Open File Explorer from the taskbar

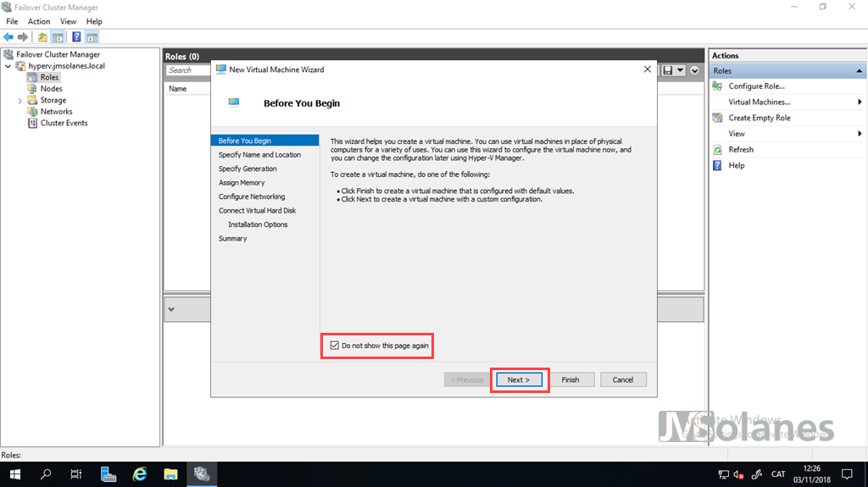pyautogui.click(x=170, y=474)
